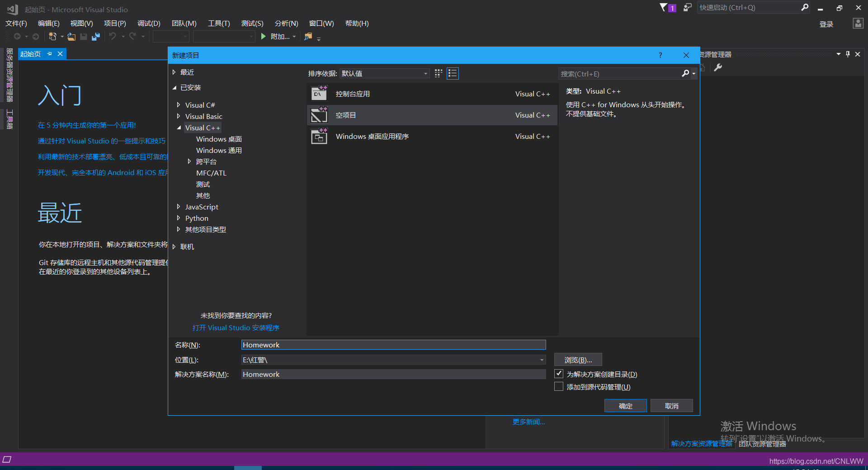Screen dimensions: 868x470
Task: Select MFC/ATL category
Action: click(211, 173)
